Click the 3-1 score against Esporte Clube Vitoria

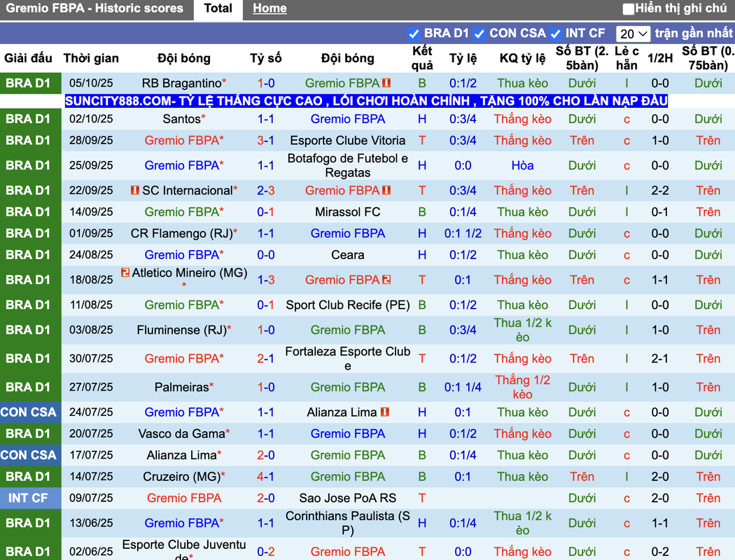click(x=266, y=141)
